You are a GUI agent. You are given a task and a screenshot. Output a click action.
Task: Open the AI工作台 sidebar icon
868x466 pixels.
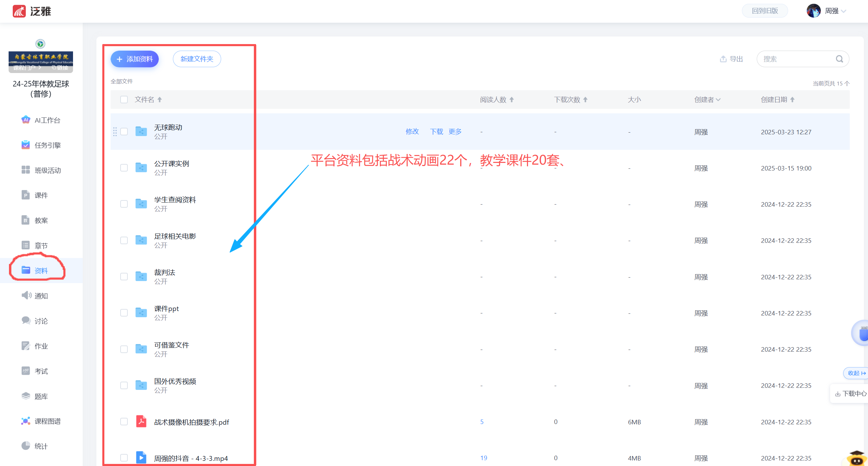coord(25,120)
